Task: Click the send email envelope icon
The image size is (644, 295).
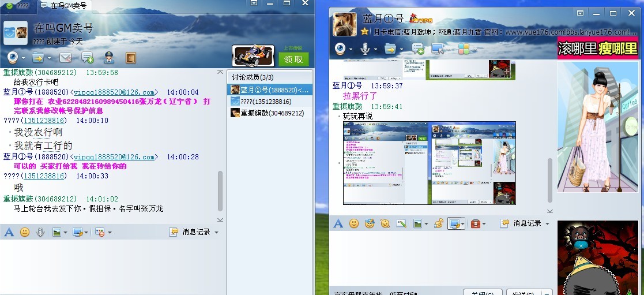Action: pyautogui.click(x=65, y=58)
